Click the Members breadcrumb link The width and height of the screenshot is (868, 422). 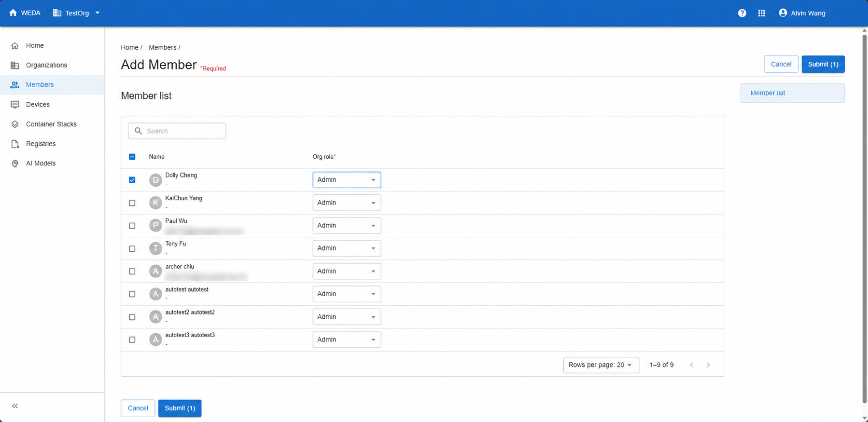coord(163,47)
